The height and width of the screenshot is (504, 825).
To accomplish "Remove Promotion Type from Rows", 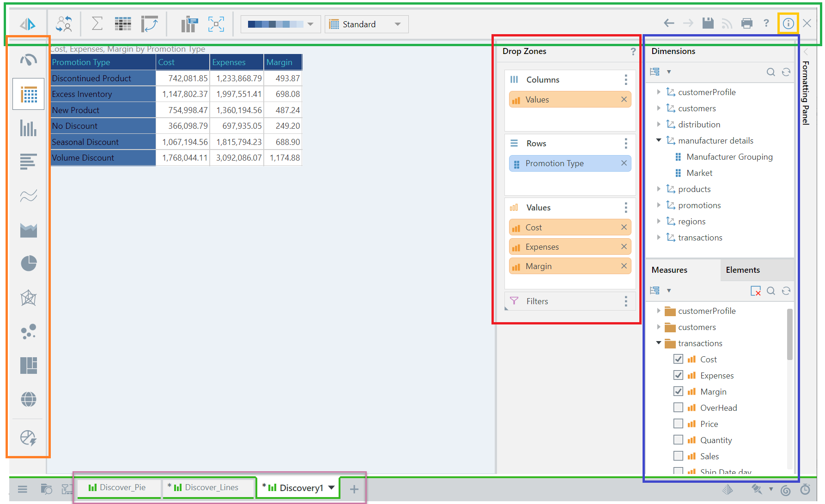I will pyautogui.click(x=624, y=163).
